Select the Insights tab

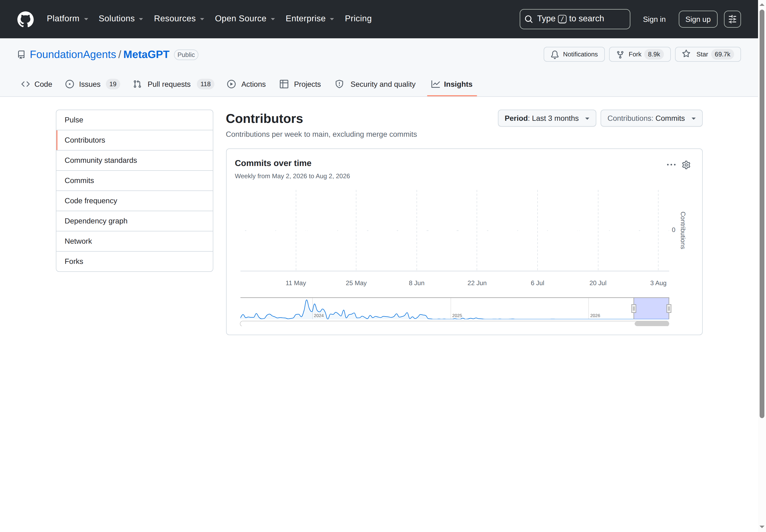[x=452, y=84]
